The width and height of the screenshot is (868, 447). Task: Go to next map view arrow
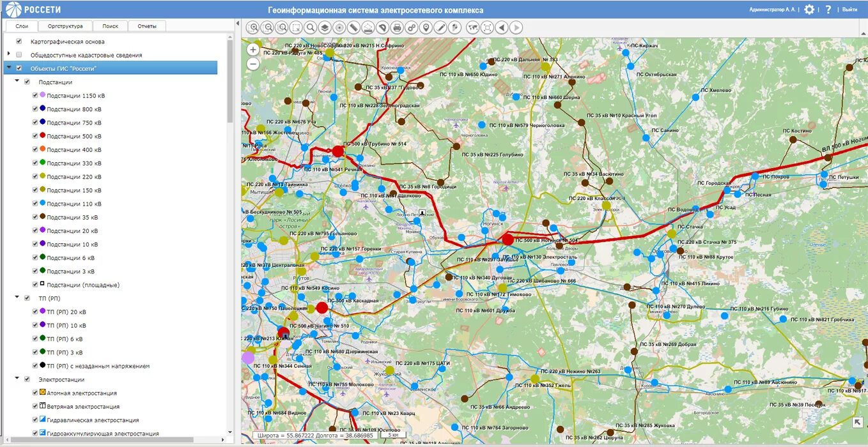[516, 27]
